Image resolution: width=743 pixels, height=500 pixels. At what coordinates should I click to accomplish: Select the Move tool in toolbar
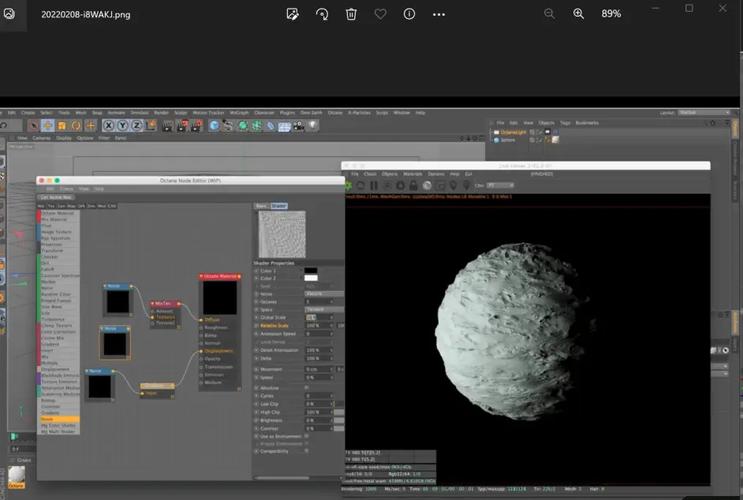[48, 126]
